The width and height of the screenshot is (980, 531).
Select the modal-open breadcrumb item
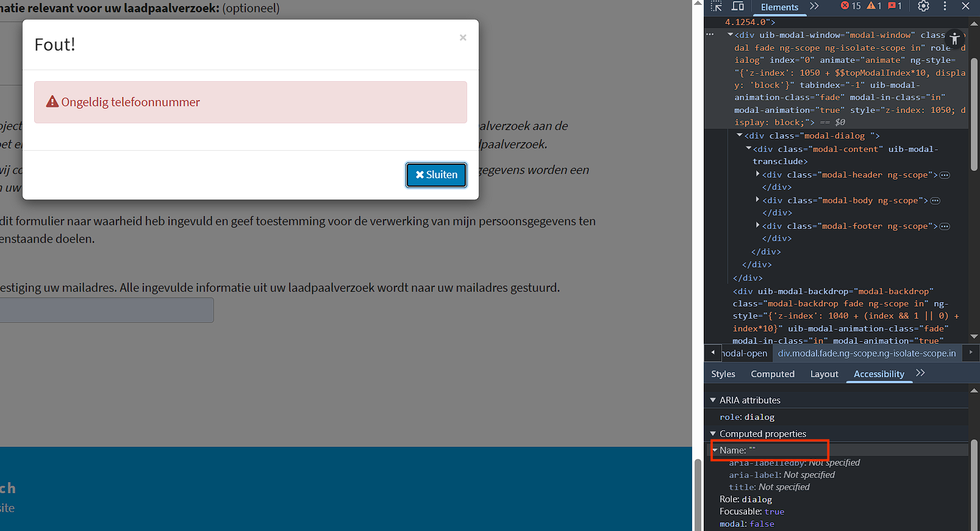(745, 353)
